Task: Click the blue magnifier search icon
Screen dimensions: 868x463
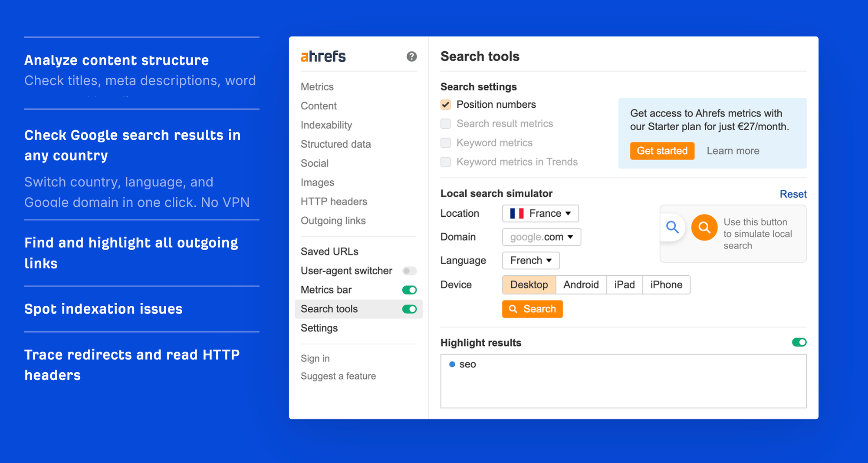Action: pos(672,227)
